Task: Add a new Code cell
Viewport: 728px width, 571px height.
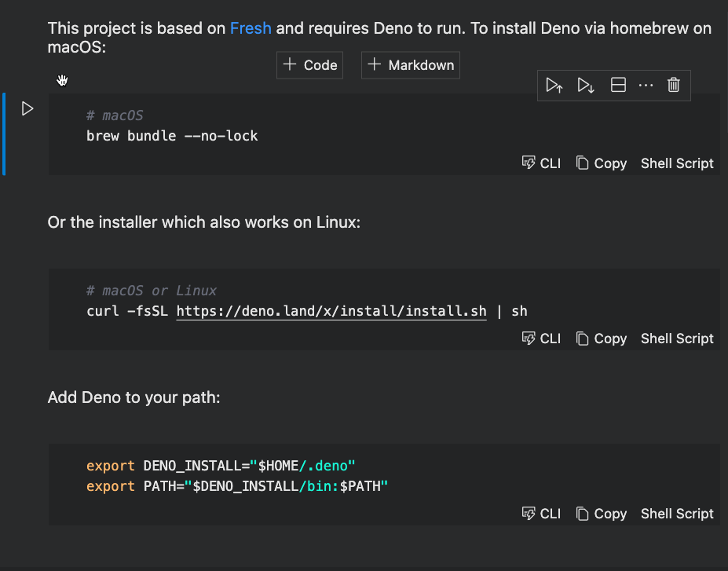Action: [x=309, y=65]
